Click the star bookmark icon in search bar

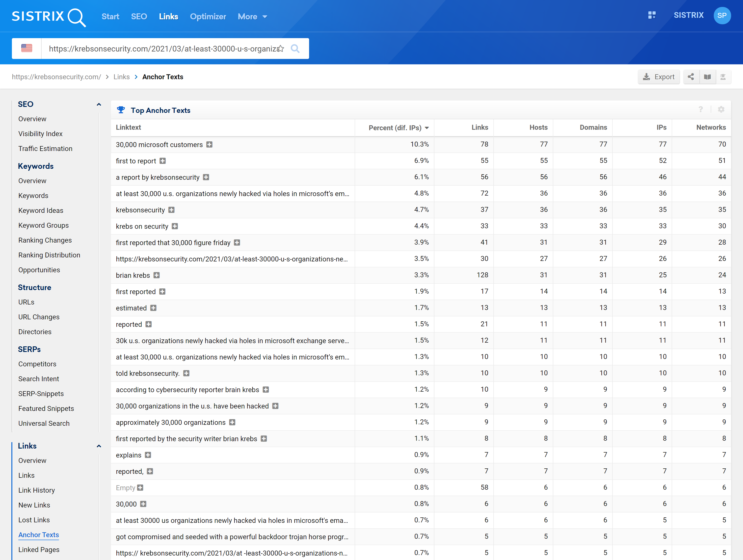pyautogui.click(x=281, y=48)
